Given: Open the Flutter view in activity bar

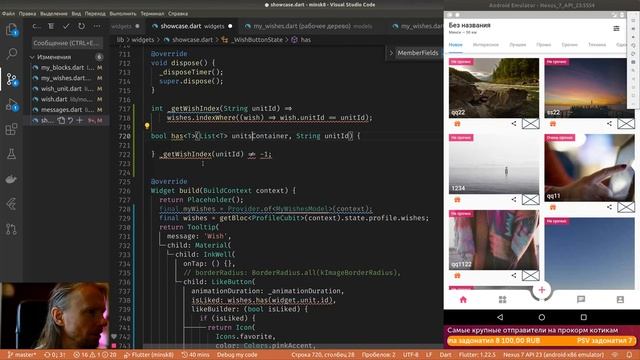Looking at the screenshot, I should pyautogui.click(x=11, y=204).
